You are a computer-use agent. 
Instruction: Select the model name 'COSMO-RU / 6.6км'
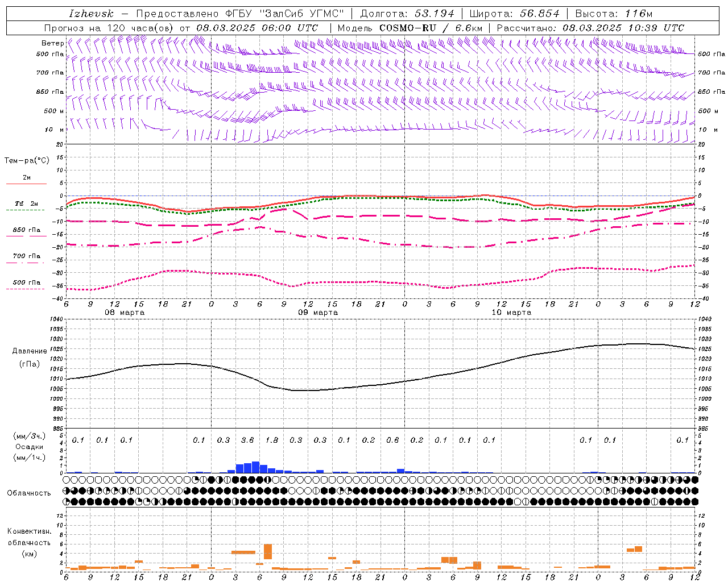click(x=432, y=28)
